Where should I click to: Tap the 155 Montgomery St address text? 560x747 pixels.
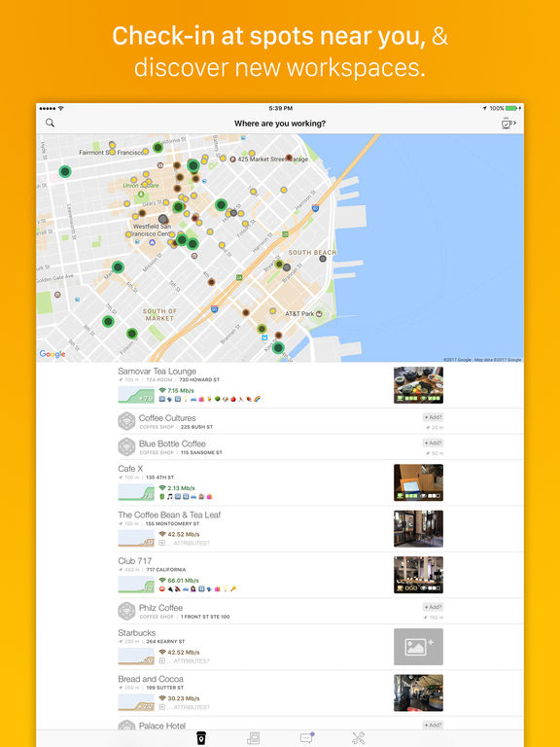point(172,523)
